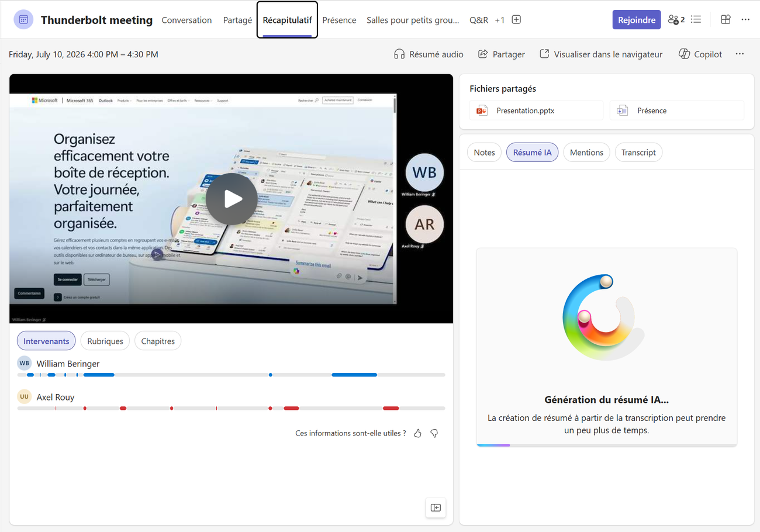Switch to the Partagé tab
This screenshot has height=532, width=760.
[x=237, y=20]
